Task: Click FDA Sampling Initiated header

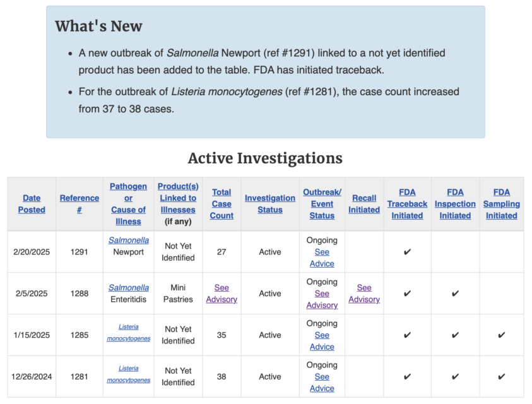Action: pyautogui.click(x=502, y=204)
